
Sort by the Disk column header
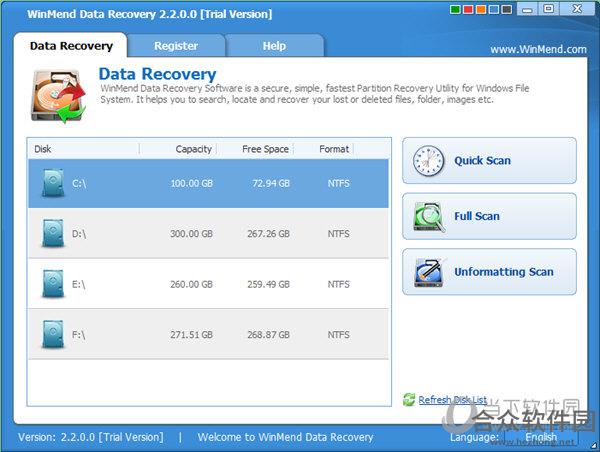pos(83,149)
